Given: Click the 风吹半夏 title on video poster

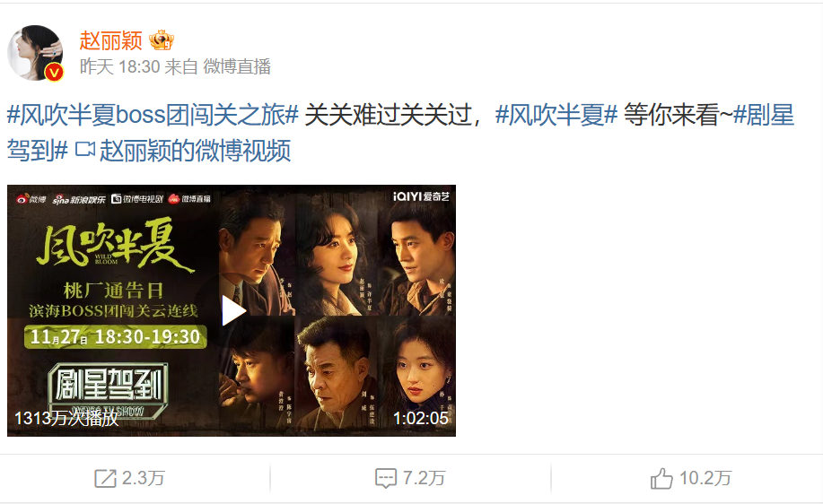Looking at the screenshot, I should [114, 247].
